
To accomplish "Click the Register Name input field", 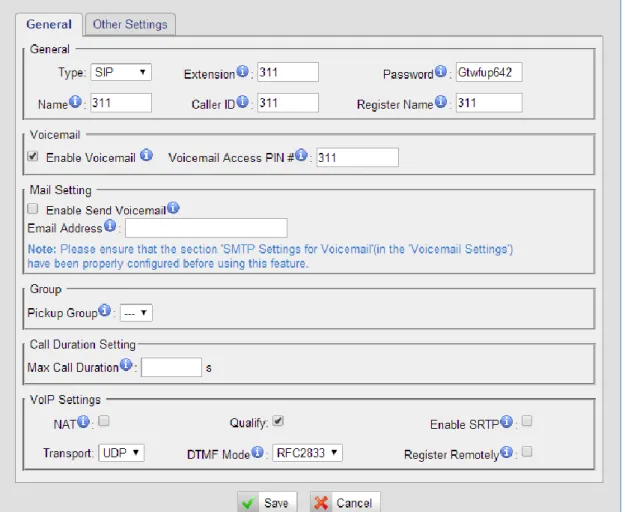I will click(x=489, y=103).
